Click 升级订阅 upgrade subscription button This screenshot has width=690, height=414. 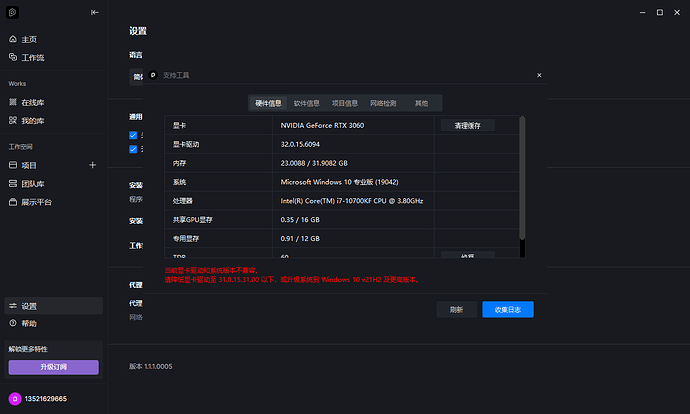(x=54, y=367)
